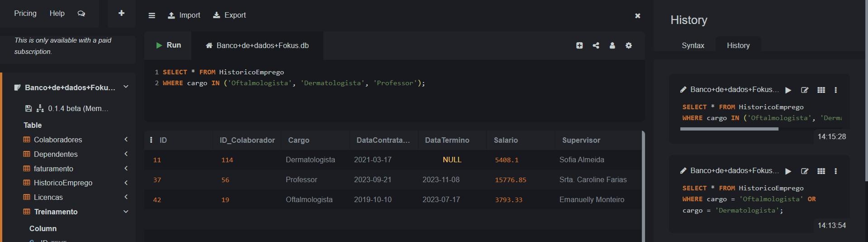868x242 pixels.
Task: Click pencil icon of 14:15:28 history entry
Action: coord(683,90)
